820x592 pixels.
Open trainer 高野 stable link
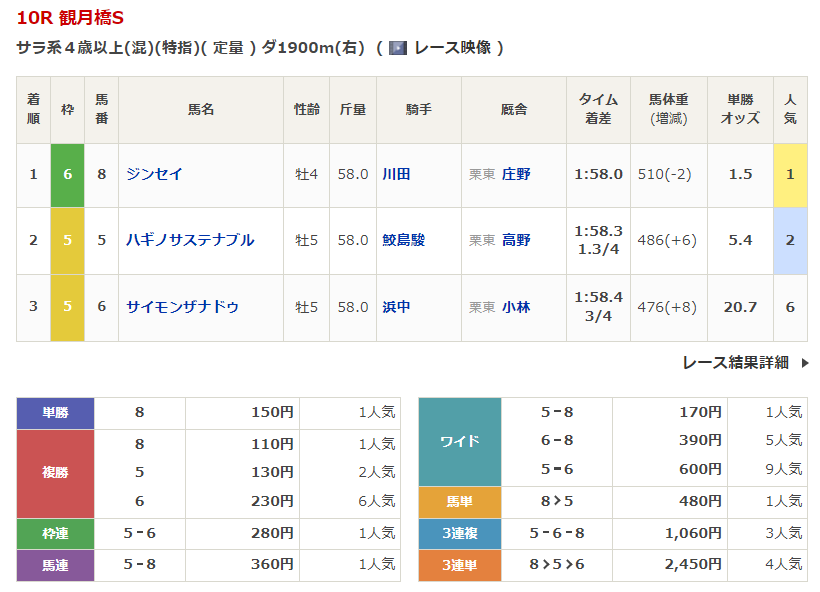[x=516, y=240]
